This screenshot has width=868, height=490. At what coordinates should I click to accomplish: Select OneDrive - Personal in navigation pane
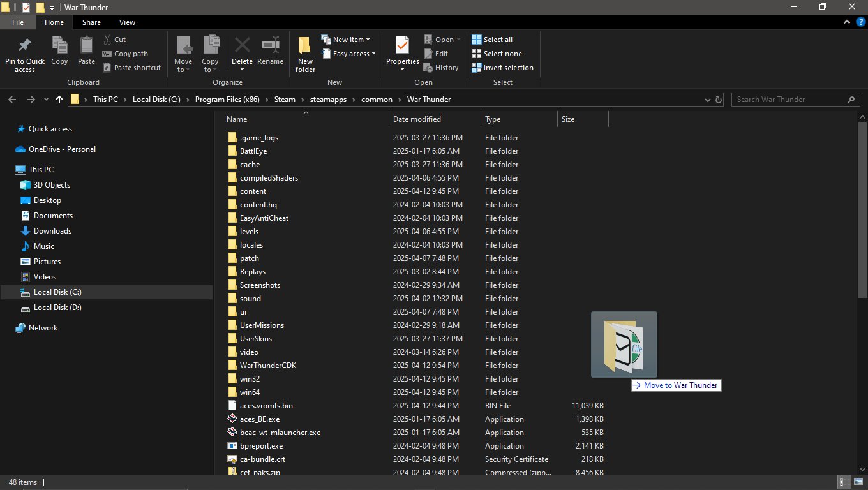coord(62,149)
